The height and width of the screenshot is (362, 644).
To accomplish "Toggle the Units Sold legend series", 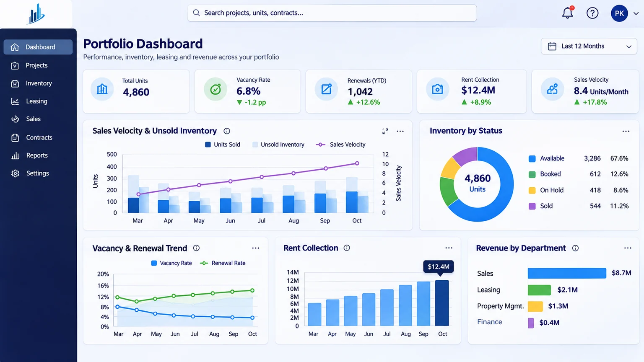I will [222, 145].
